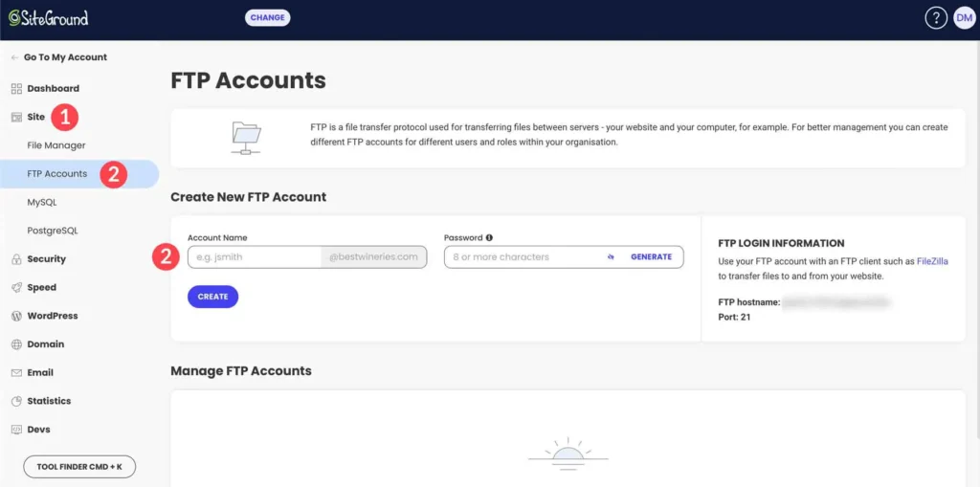Screen dimensions: 980x487
Task: Focus the Account Name input field
Action: pyautogui.click(x=255, y=257)
